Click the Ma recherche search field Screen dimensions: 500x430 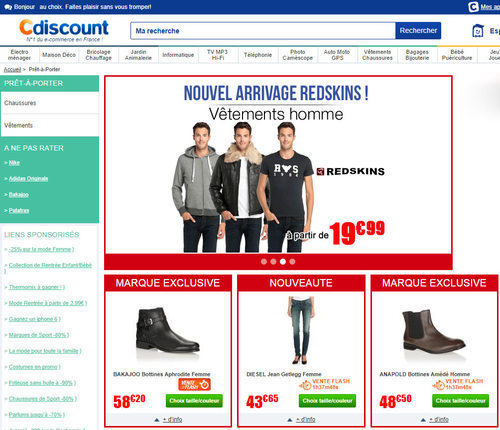(x=263, y=31)
